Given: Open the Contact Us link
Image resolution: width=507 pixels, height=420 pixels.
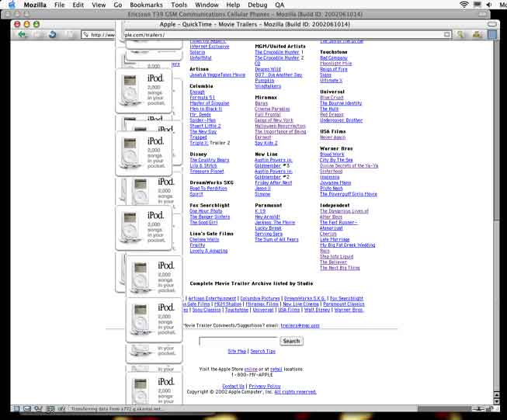Looking at the screenshot, I should tap(234, 386).
